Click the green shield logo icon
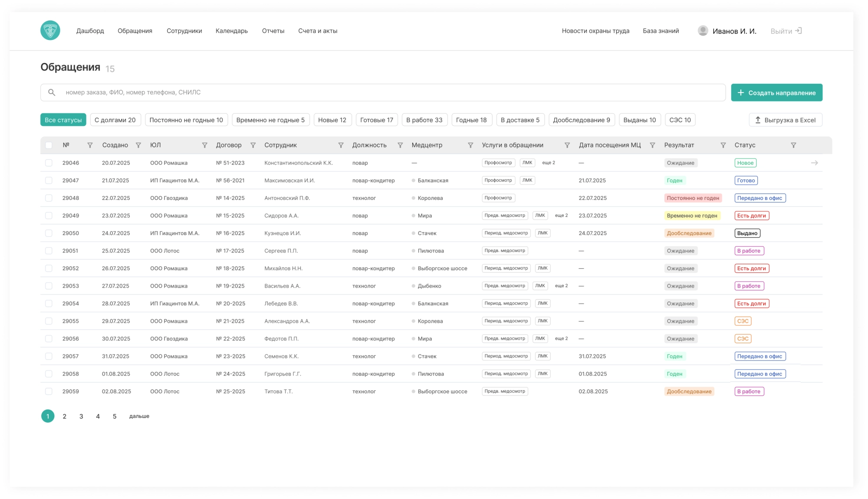The image size is (868, 499). click(x=50, y=30)
